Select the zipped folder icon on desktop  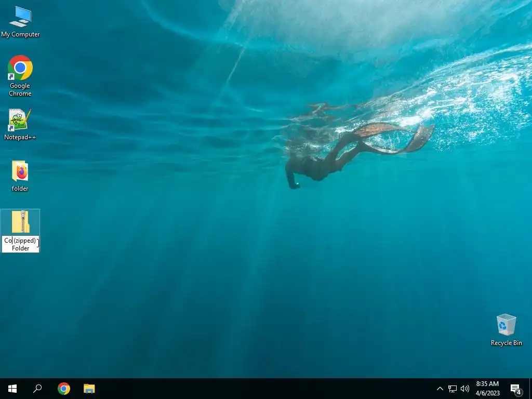(20, 222)
